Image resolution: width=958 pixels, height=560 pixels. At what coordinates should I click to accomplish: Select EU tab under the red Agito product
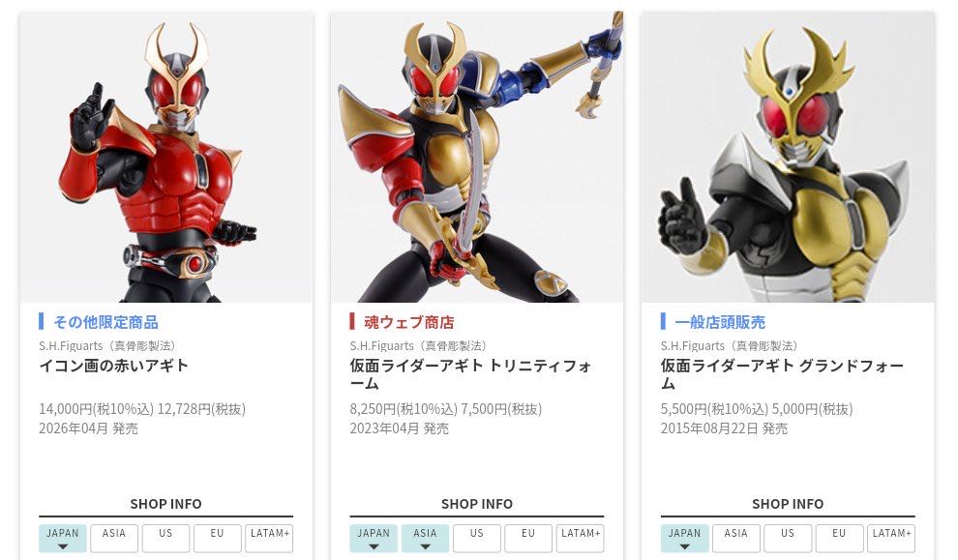217,538
